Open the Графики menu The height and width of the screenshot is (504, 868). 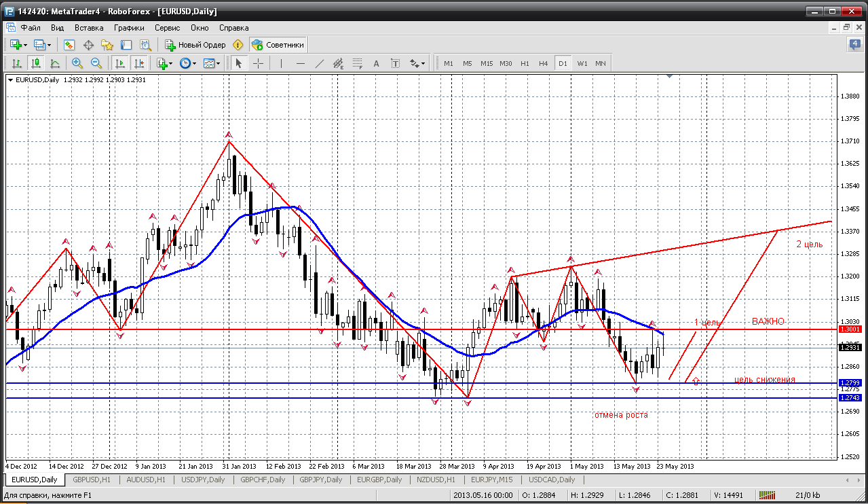coord(129,28)
